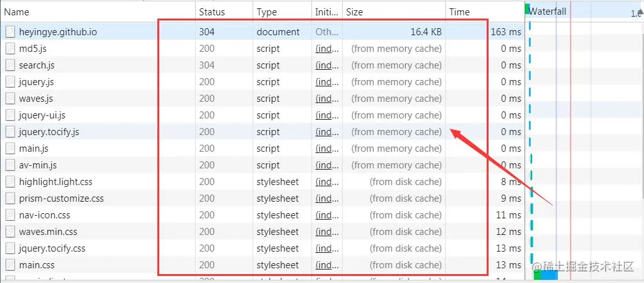Click the file icon beside main.css
Viewport: 644px width, 283px height.
tap(10, 265)
